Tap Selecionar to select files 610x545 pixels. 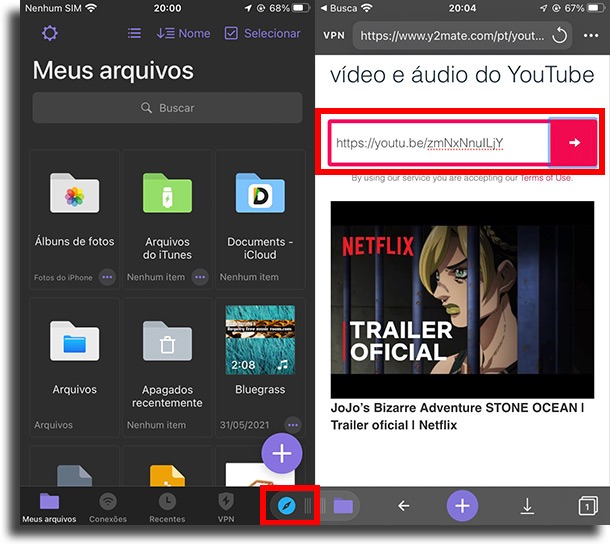coord(263,33)
